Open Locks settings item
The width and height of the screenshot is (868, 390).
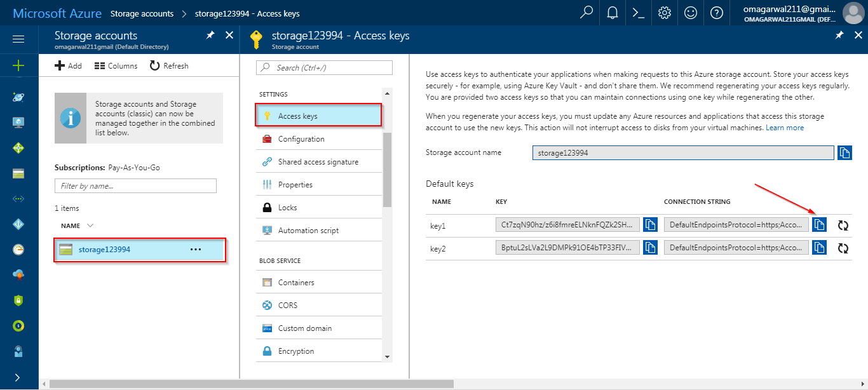pos(319,208)
